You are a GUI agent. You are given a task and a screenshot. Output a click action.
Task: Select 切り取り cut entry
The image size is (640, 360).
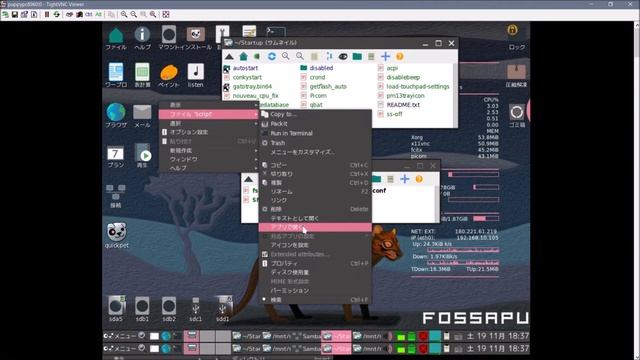(315, 174)
